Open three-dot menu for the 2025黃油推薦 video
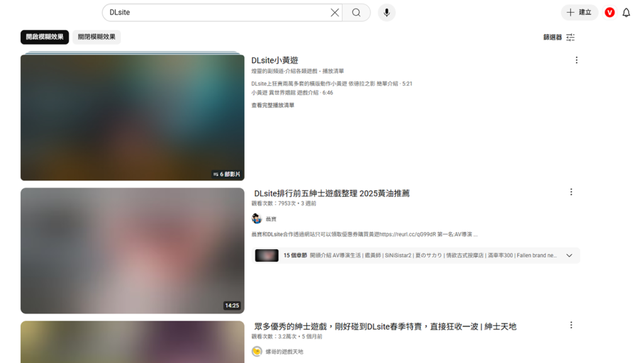The image size is (644, 363). tap(571, 192)
